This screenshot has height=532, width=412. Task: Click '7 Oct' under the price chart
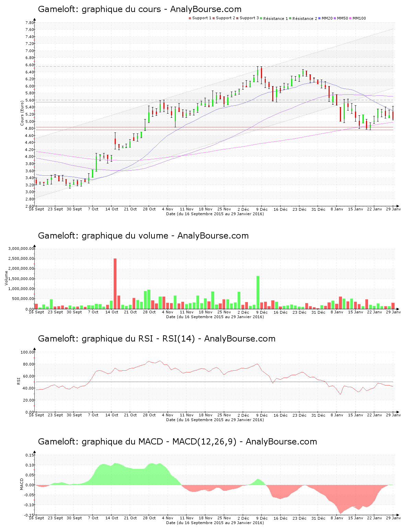point(93,209)
